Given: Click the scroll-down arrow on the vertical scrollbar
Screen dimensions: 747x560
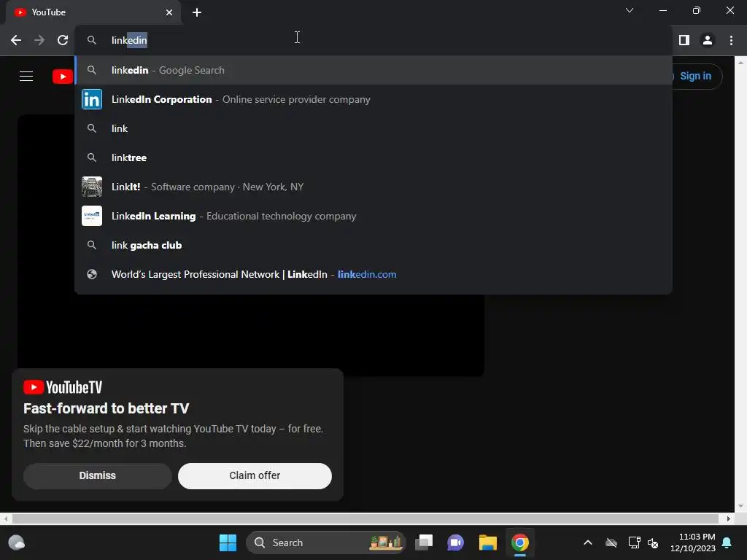Looking at the screenshot, I should (x=740, y=506).
